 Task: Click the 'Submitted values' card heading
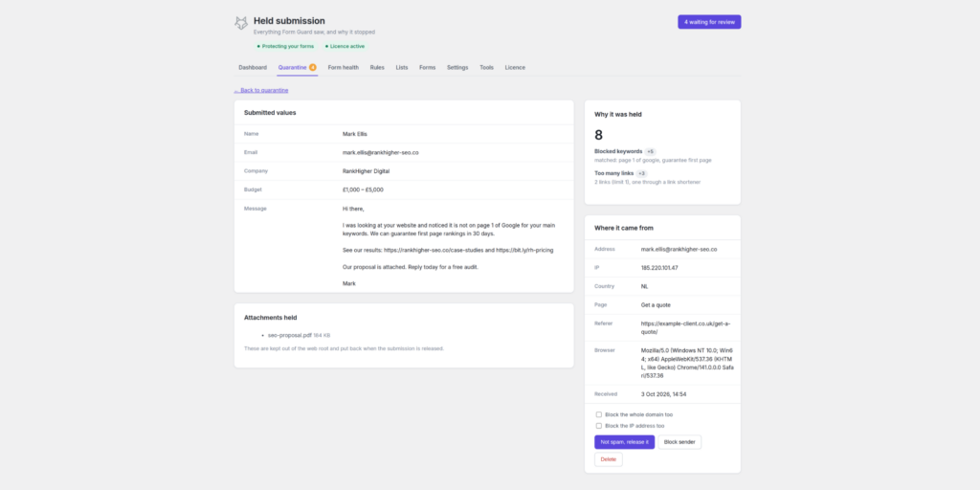[x=270, y=113]
